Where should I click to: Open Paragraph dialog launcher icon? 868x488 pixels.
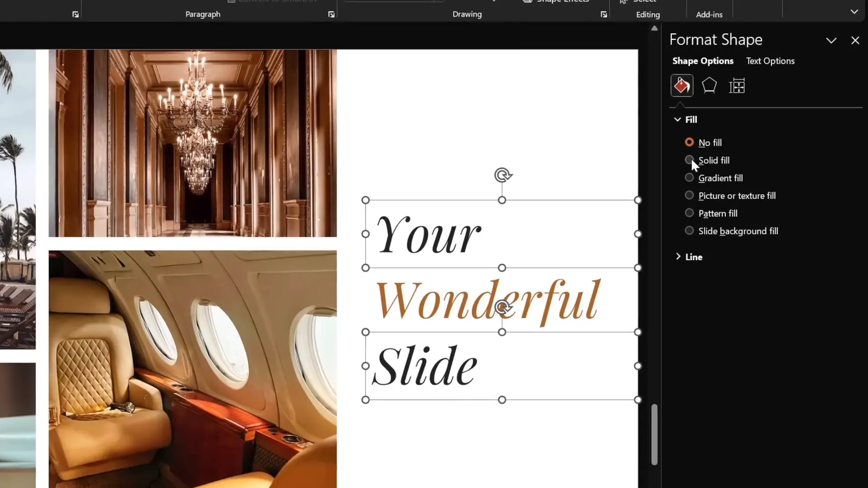(x=331, y=14)
